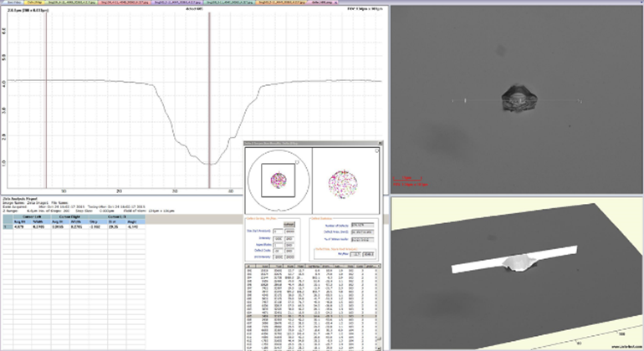
Task: Click the Cursor Right column header
Action: [69, 216]
